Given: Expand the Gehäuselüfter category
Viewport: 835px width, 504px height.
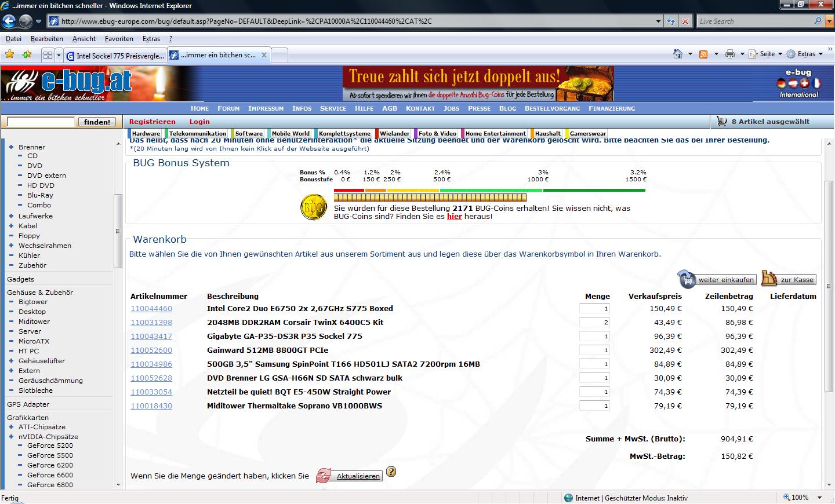Looking at the screenshot, I should 11,361.
